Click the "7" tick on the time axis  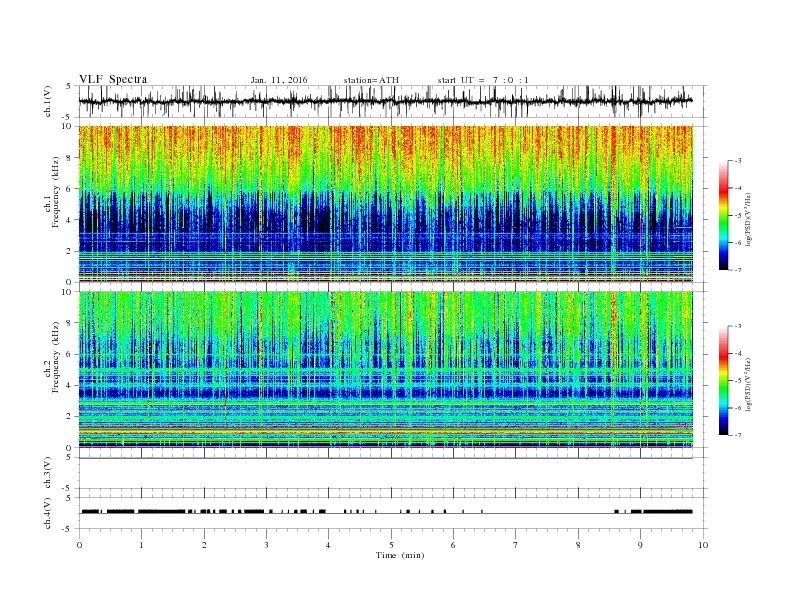[516, 545]
